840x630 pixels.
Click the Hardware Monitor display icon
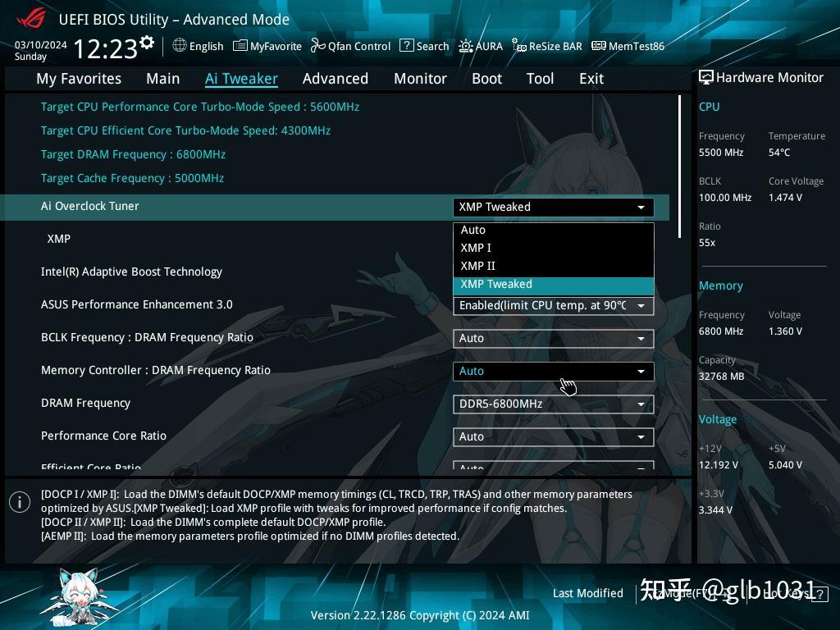pos(706,77)
